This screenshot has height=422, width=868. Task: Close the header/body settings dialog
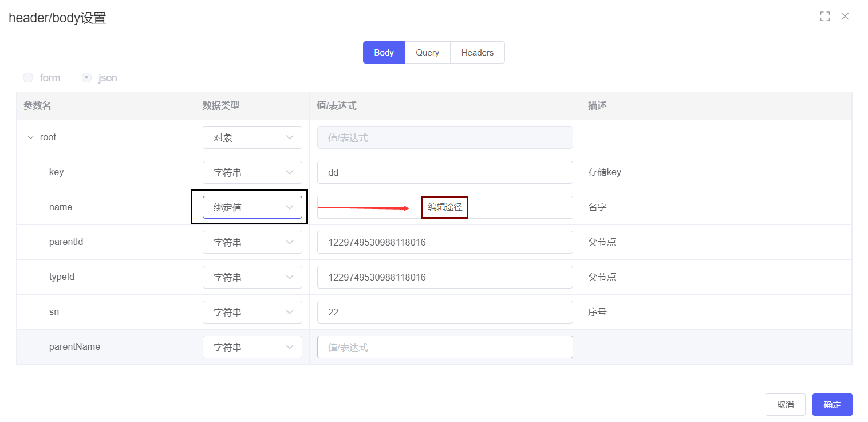845,17
